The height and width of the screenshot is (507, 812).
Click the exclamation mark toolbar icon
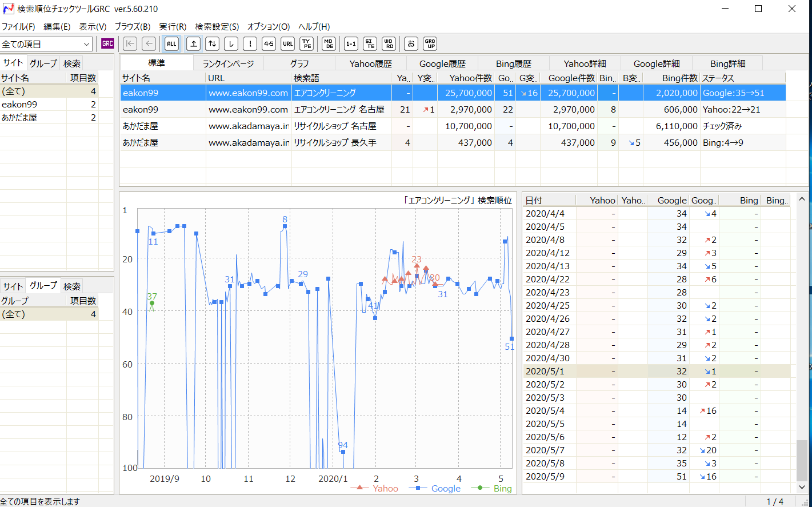coord(250,43)
